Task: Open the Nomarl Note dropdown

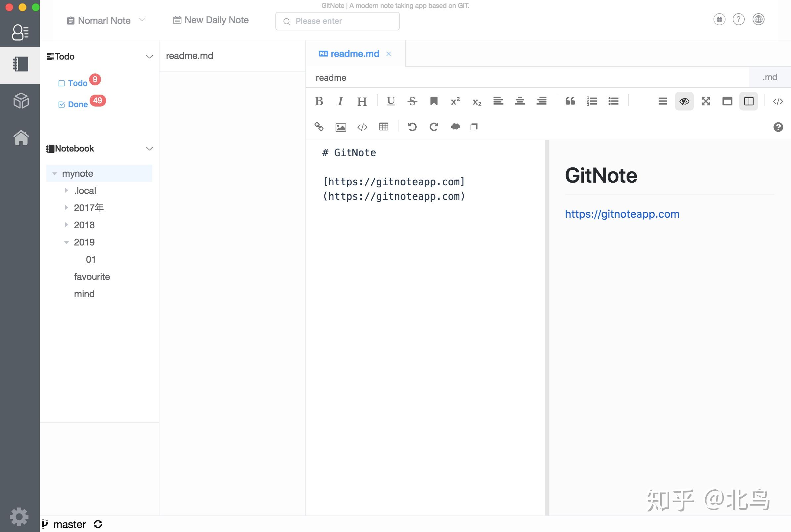Action: point(143,20)
